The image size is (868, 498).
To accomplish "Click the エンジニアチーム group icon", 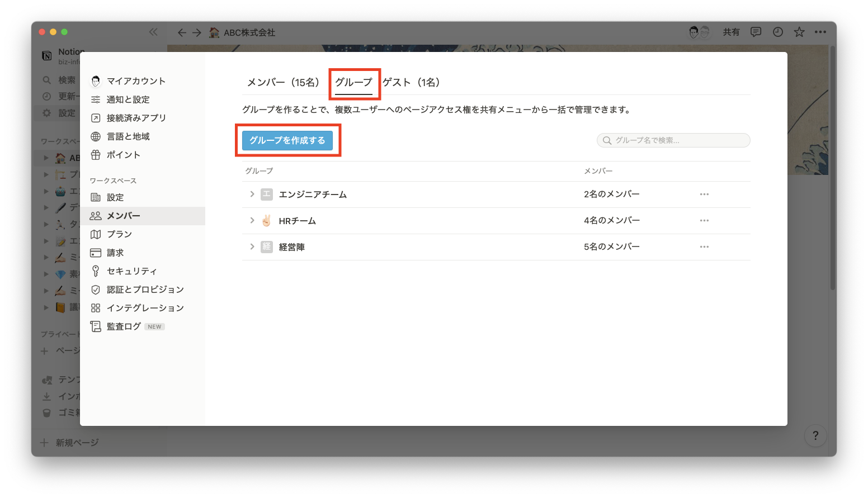I will [267, 194].
